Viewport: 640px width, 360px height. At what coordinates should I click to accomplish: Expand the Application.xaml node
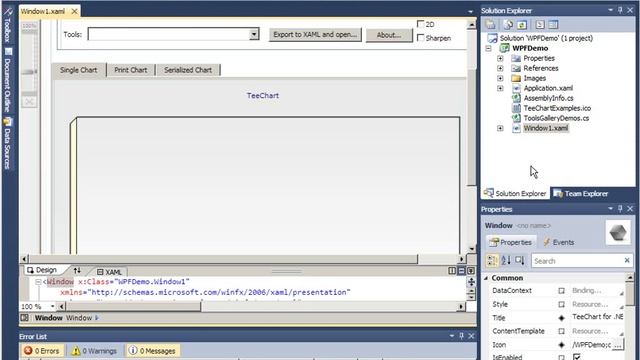pos(500,88)
